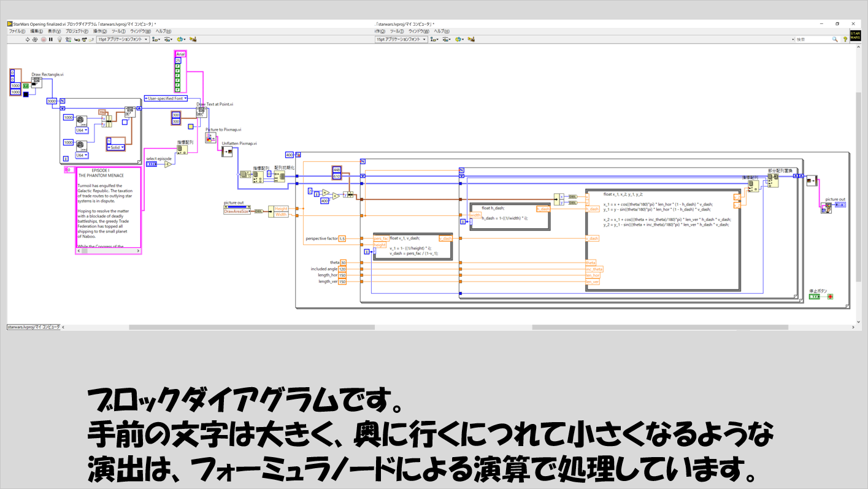This screenshot has width=868, height=489.
Task: Click the 3000 loop count constant
Action: (52, 101)
